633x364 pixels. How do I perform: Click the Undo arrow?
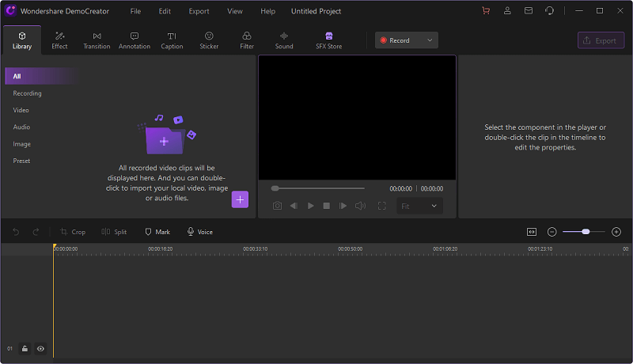point(16,232)
